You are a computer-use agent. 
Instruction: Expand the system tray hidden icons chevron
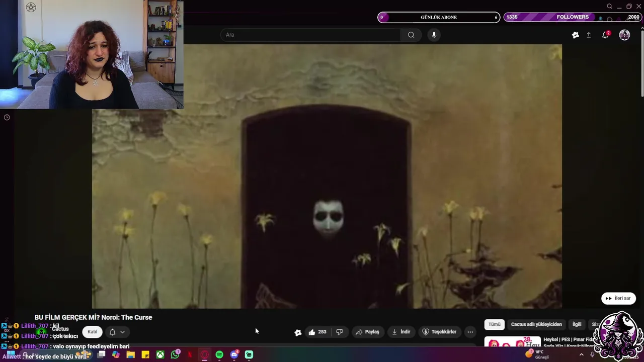pyautogui.click(x=582, y=354)
